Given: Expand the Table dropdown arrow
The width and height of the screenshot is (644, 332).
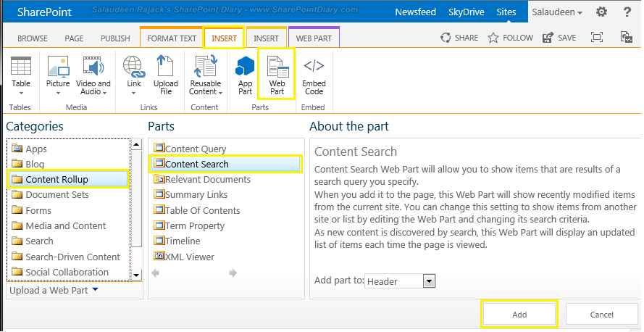Looking at the screenshot, I should click(21, 93).
